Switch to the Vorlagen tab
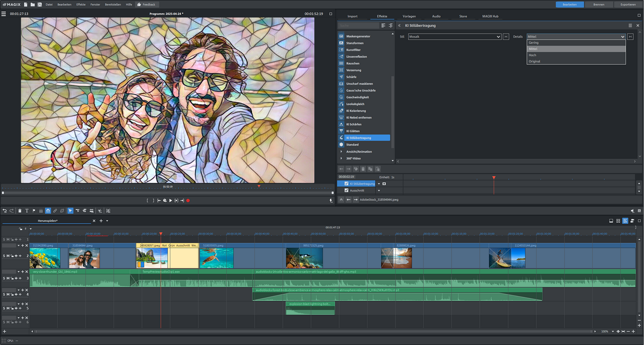The height and width of the screenshot is (345, 644). click(x=409, y=16)
